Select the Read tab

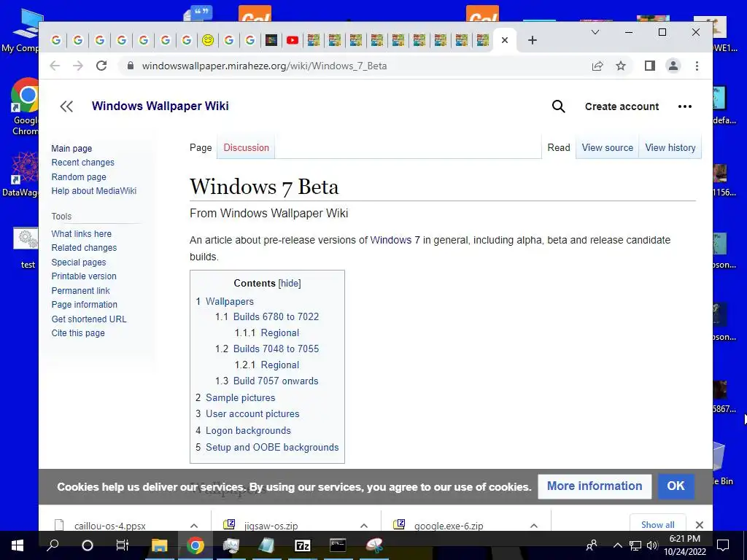point(558,147)
